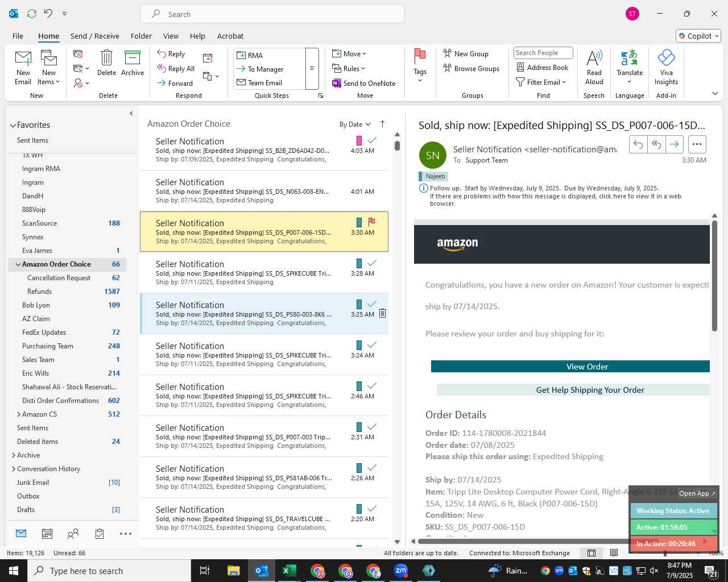The width and height of the screenshot is (728, 582).
Task: Toggle the completed checkmark on 2:46 AM message
Action: (x=371, y=386)
